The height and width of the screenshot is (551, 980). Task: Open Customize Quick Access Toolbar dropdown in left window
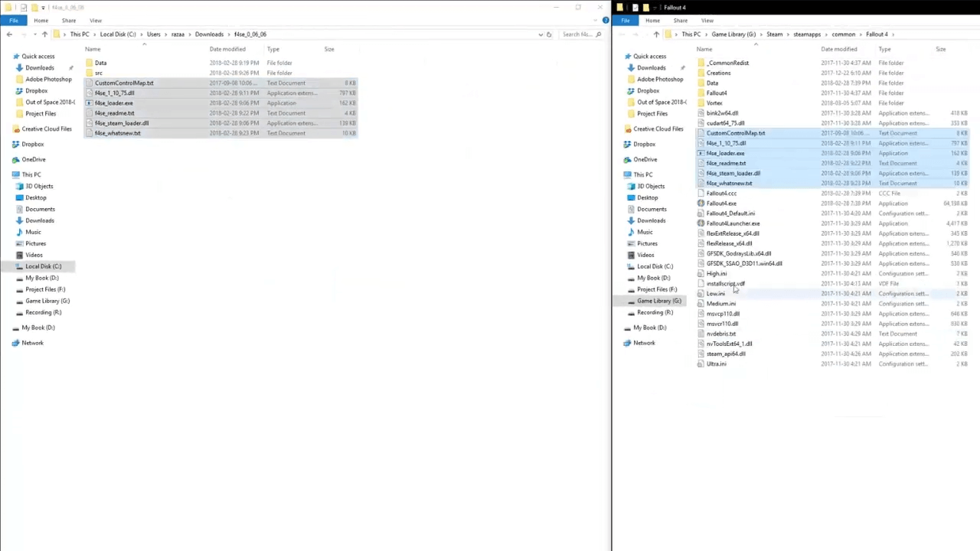pyautogui.click(x=43, y=7)
